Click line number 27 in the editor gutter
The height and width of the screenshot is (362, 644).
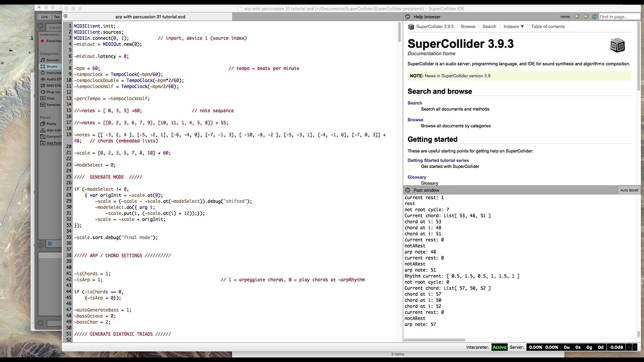69,189
